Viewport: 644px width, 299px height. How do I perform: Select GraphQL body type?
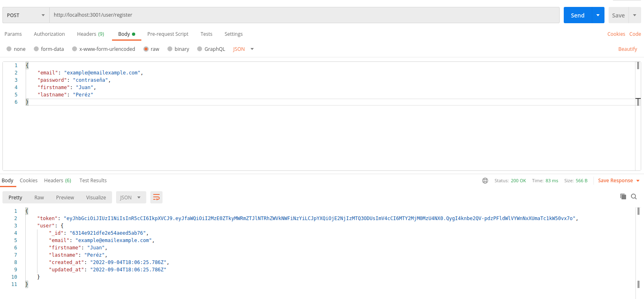point(211,49)
